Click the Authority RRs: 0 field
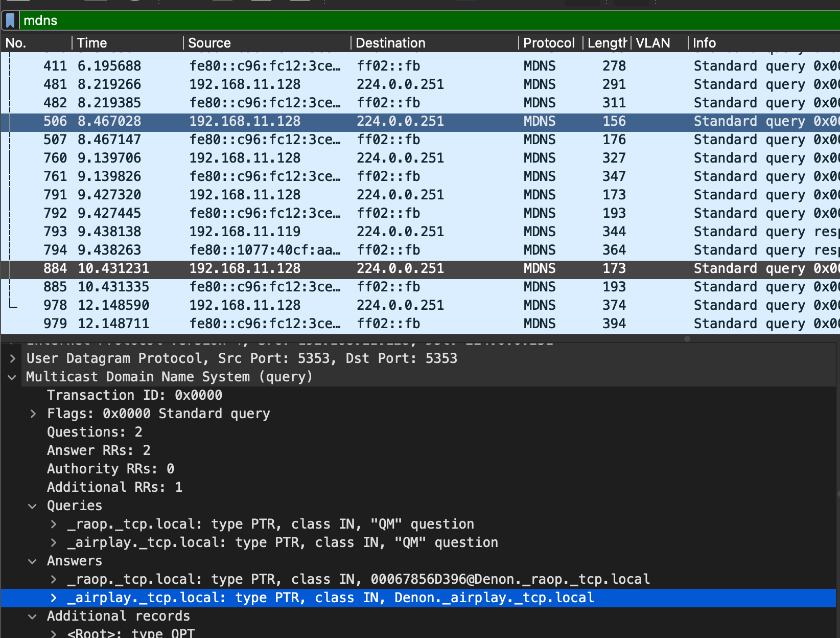This screenshot has width=840, height=638. coord(110,469)
